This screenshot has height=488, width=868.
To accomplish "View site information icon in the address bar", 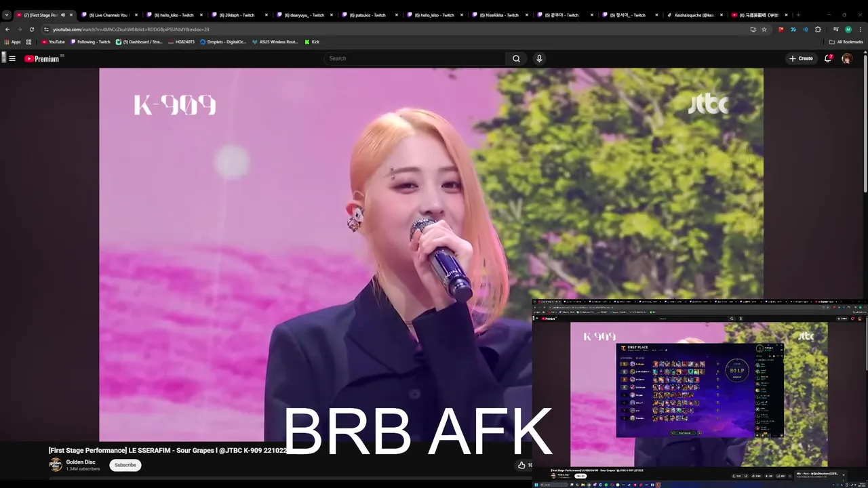I will click(46, 30).
